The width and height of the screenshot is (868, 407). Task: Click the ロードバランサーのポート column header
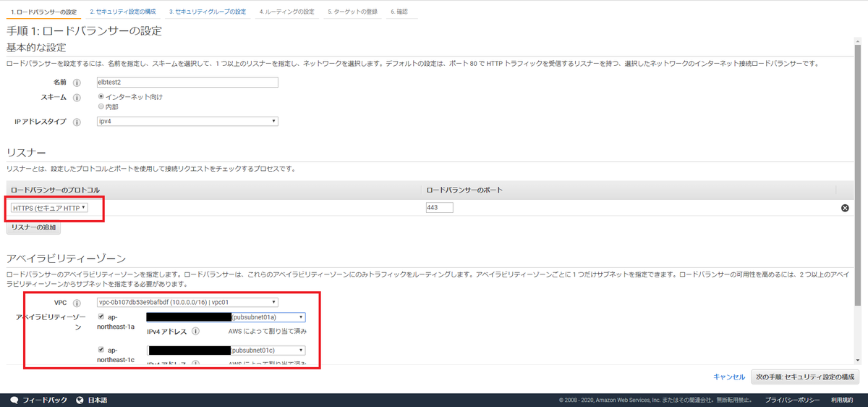point(464,190)
